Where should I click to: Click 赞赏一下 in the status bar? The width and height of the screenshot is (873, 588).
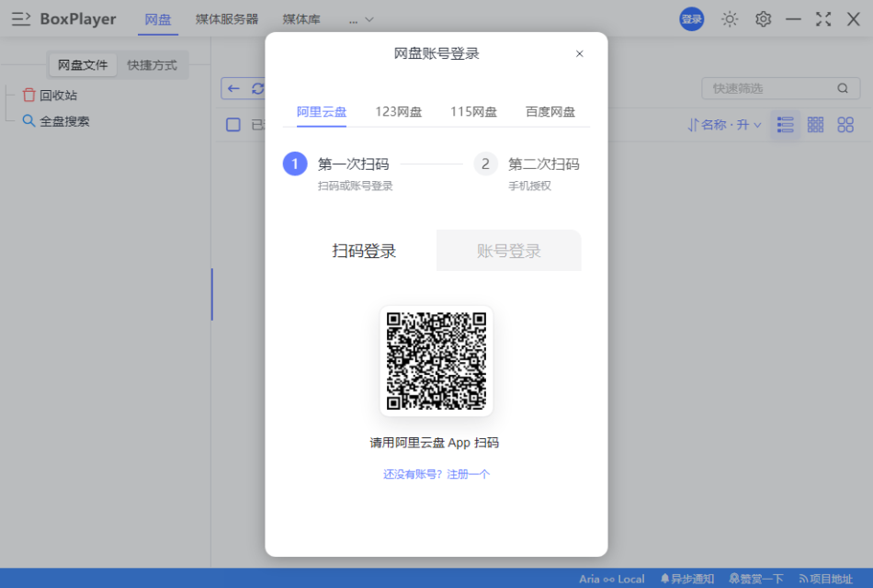[755, 579]
